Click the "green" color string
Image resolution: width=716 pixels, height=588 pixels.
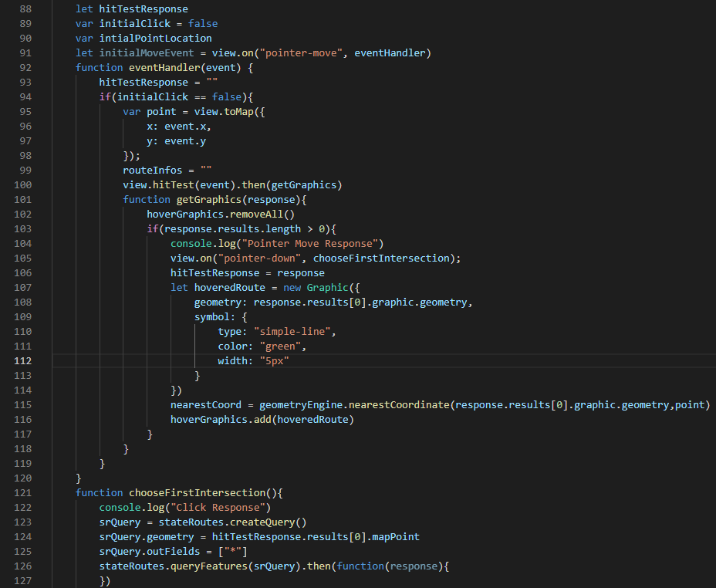pyautogui.click(x=280, y=346)
